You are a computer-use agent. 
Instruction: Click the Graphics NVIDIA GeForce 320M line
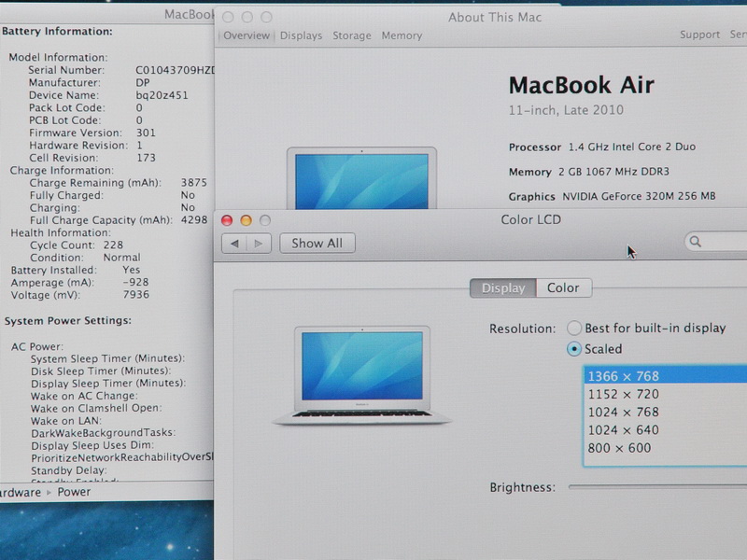tap(613, 196)
